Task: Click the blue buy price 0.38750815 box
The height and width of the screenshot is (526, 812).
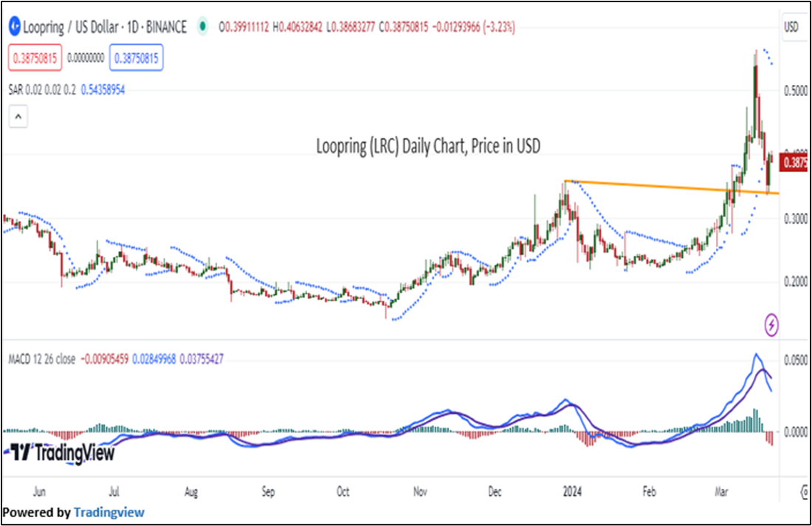Action: 137,58
